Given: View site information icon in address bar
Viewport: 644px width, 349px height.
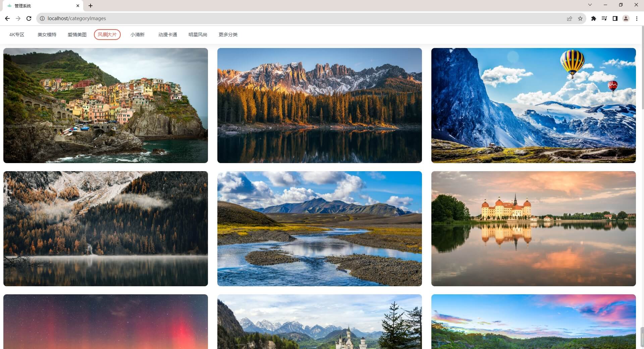Looking at the screenshot, I should point(42,18).
